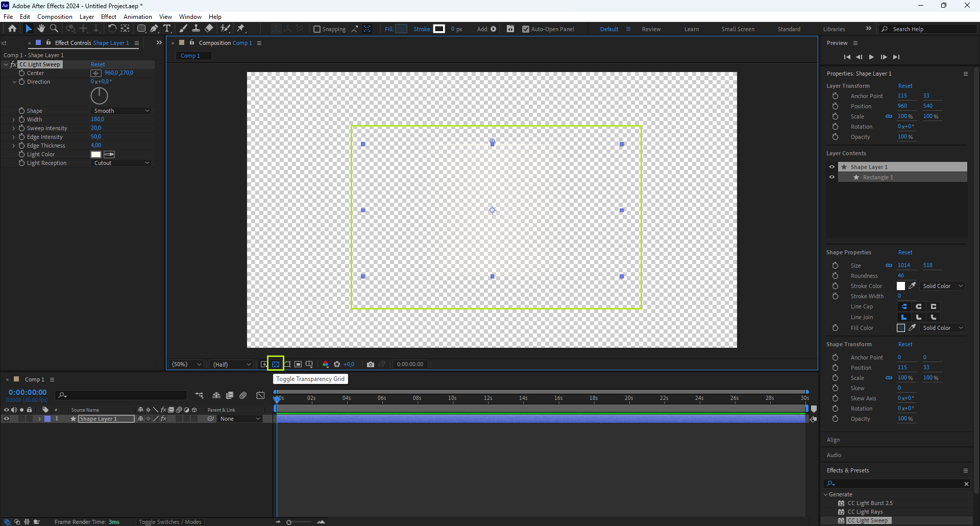Select the Type tool

pos(167,29)
